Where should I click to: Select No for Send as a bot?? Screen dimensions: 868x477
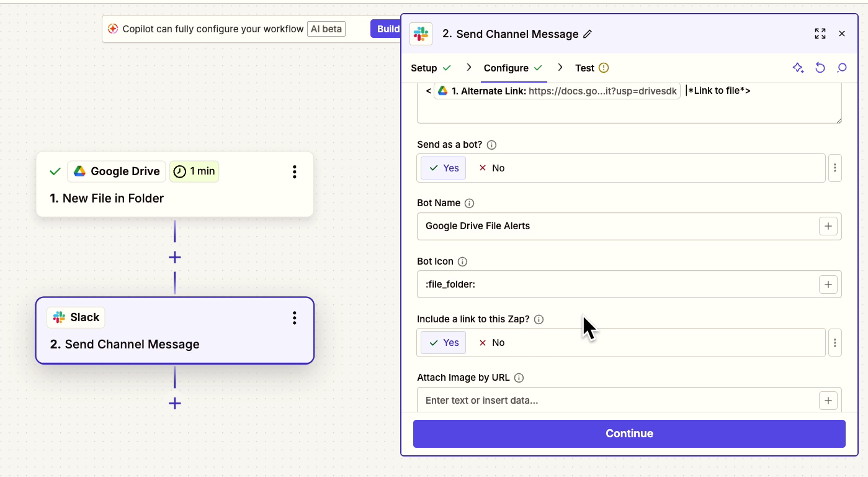click(x=491, y=168)
